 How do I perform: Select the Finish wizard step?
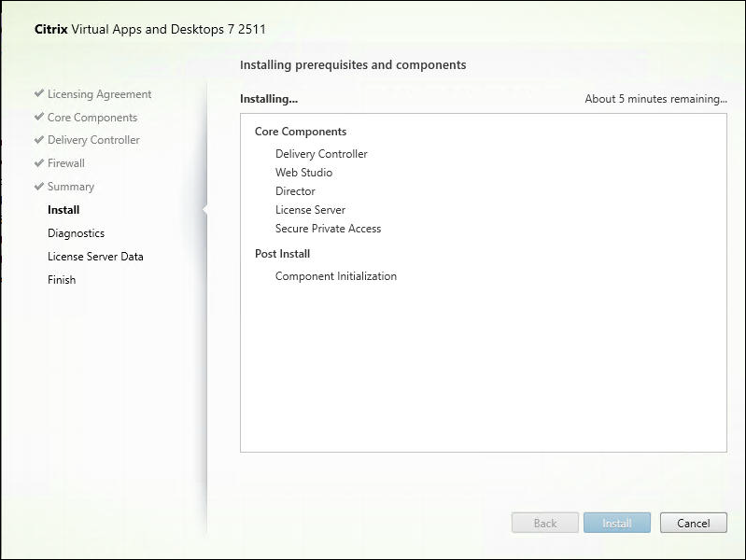62,280
